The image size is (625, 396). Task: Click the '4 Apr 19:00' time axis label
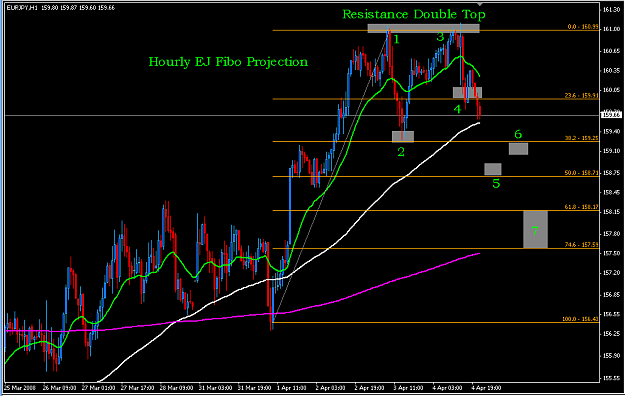(x=486, y=388)
